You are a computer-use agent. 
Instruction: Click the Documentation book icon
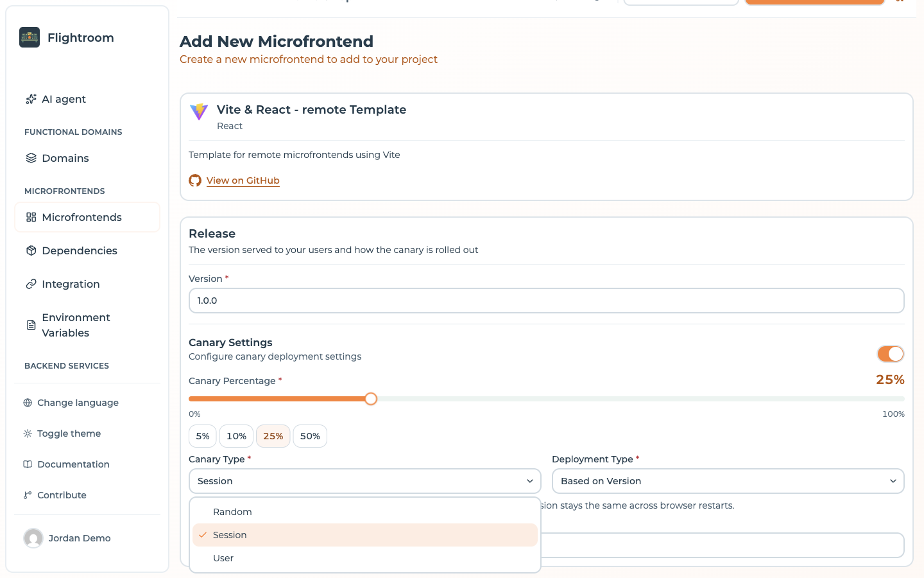[28, 464]
